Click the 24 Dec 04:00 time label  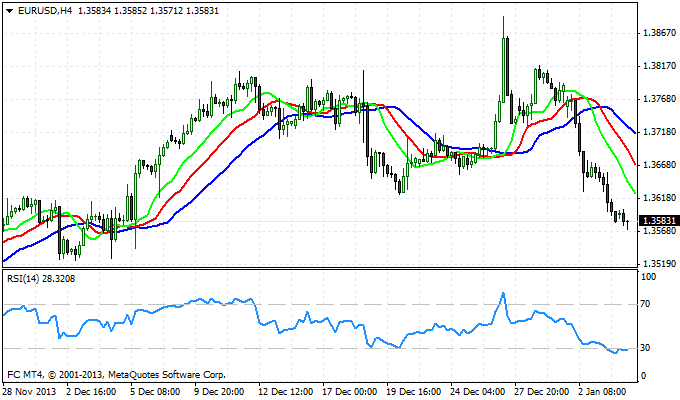point(478,391)
